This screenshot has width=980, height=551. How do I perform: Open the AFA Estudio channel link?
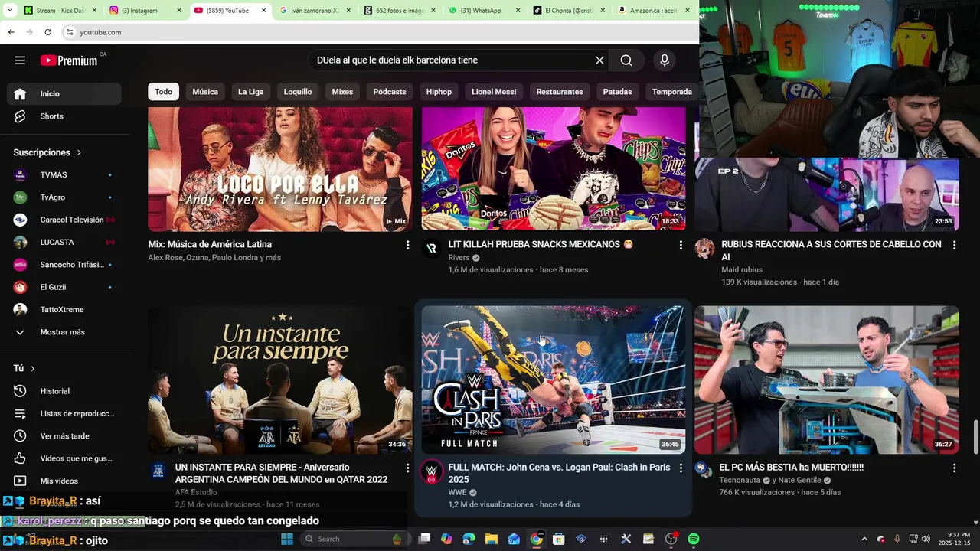coord(196,492)
